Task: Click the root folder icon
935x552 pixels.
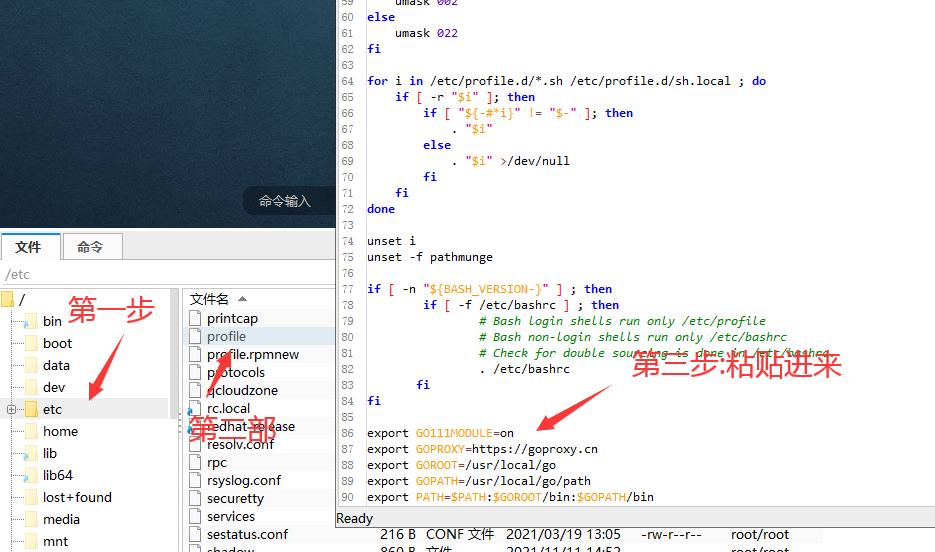Action: [x=7, y=299]
